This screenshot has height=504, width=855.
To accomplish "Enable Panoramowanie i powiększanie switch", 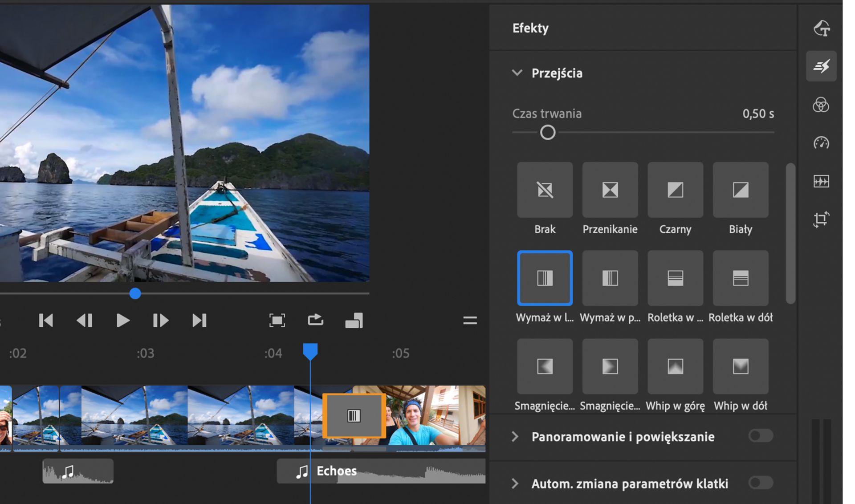I will pos(761,436).
